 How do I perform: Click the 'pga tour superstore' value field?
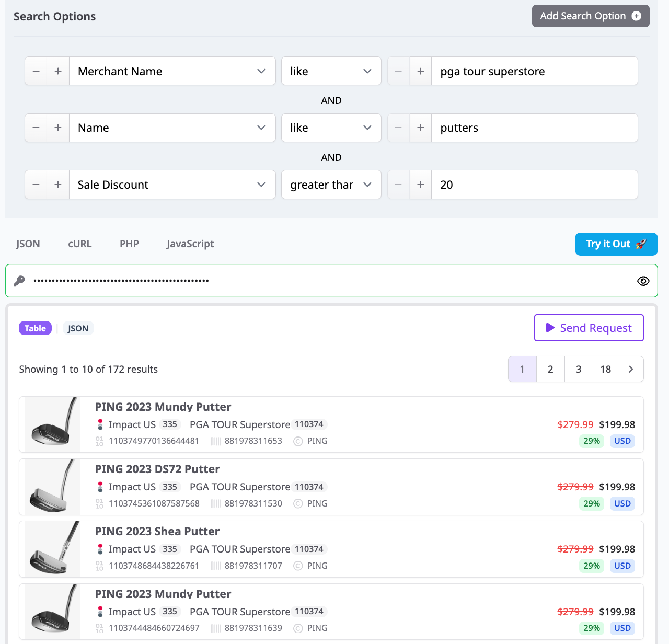(535, 71)
